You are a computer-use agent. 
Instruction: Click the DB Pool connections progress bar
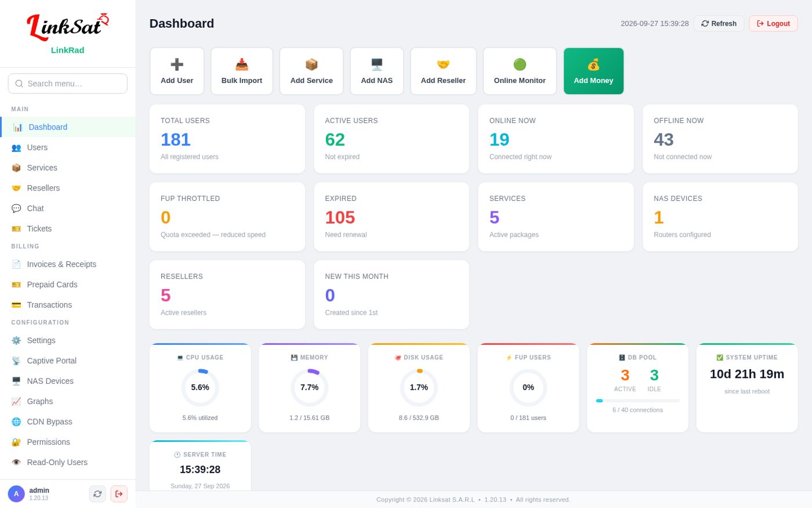[x=637, y=401]
